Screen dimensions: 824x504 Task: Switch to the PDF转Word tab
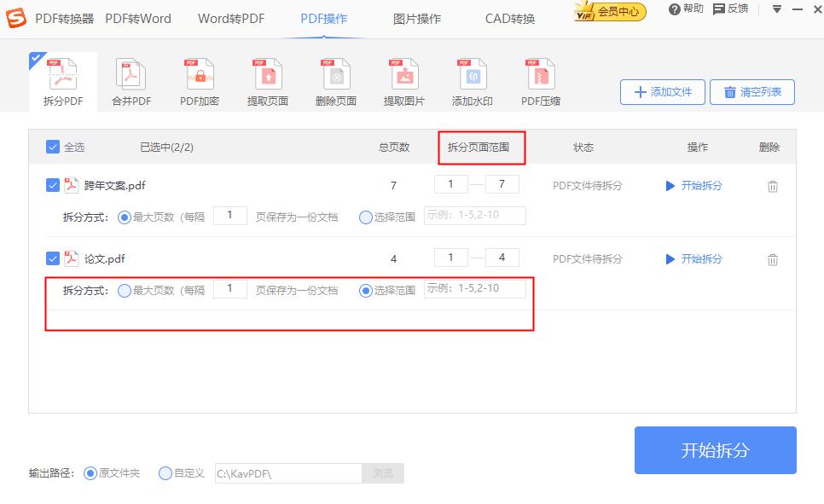tap(138, 18)
